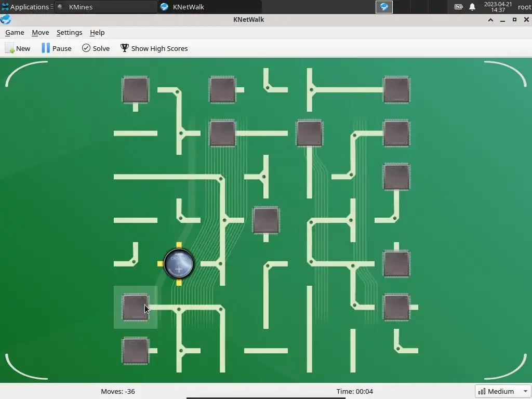
Task: Rotate the terminal chip in top-left corner
Action: [136, 90]
